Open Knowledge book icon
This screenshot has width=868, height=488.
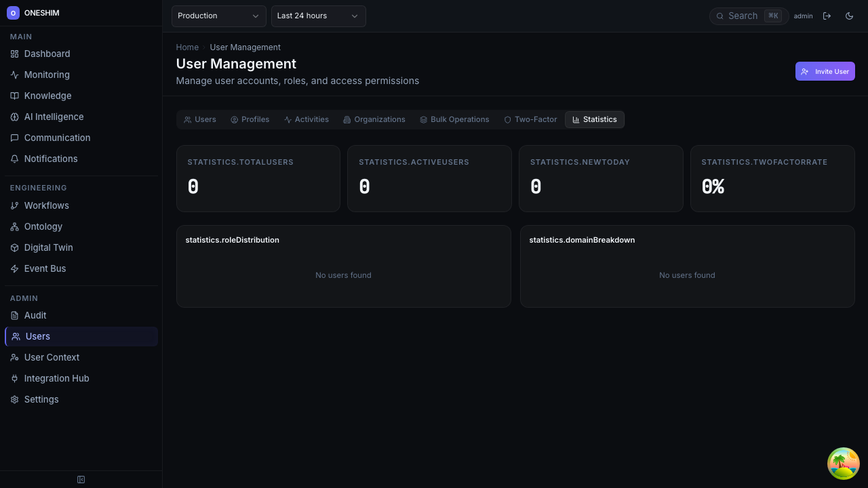pyautogui.click(x=14, y=96)
